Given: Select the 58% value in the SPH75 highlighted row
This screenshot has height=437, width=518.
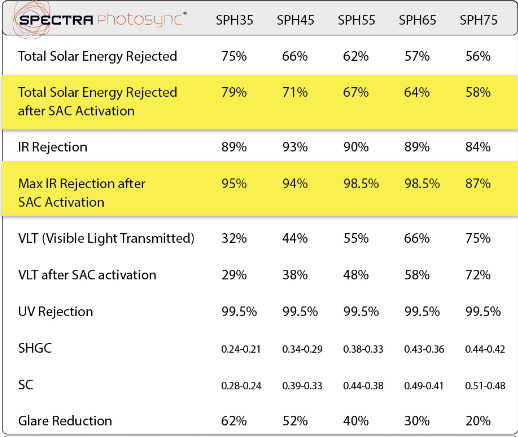Looking at the screenshot, I should [x=478, y=92].
